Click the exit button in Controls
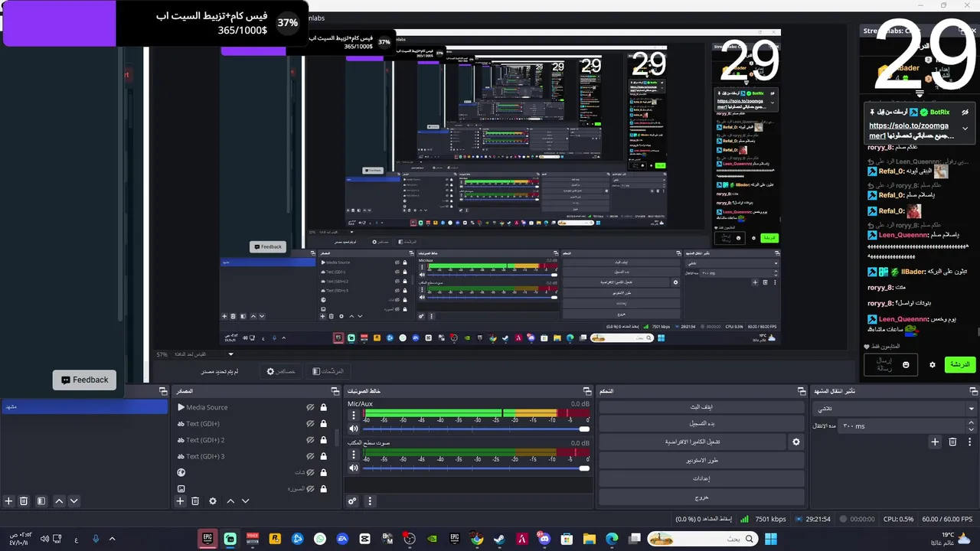Screen dimensions: 980x551 click(701, 497)
